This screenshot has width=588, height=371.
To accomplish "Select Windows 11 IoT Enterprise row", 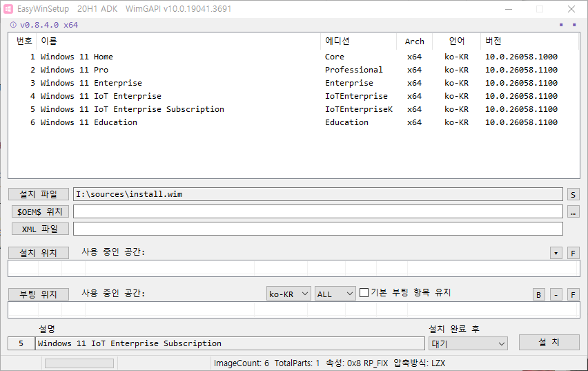I will click(x=293, y=96).
